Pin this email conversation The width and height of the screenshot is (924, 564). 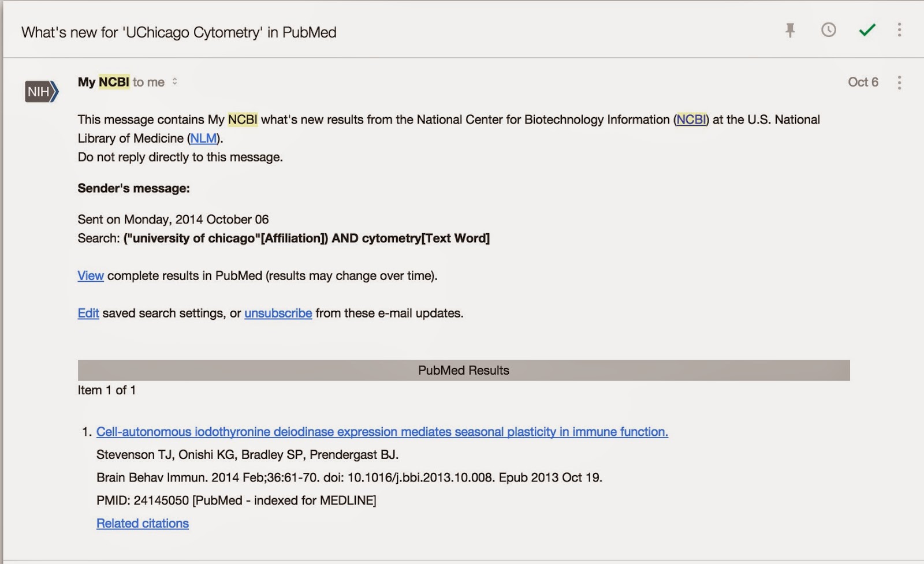[790, 30]
